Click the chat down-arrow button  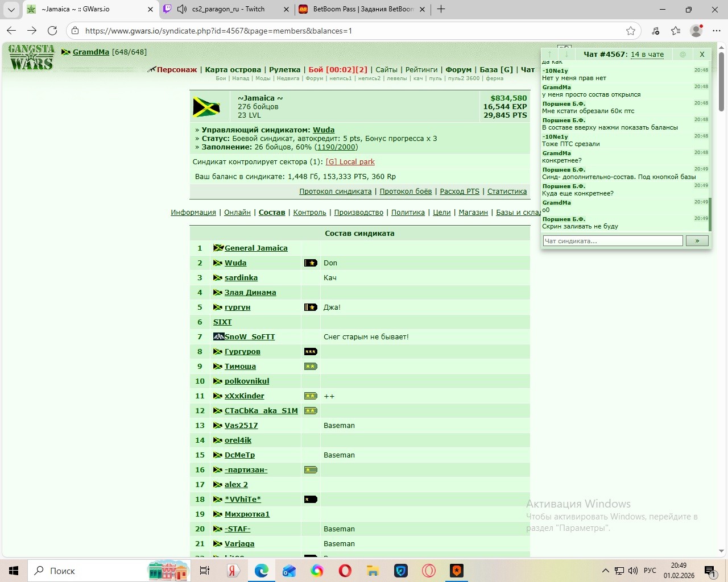point(566,54)
